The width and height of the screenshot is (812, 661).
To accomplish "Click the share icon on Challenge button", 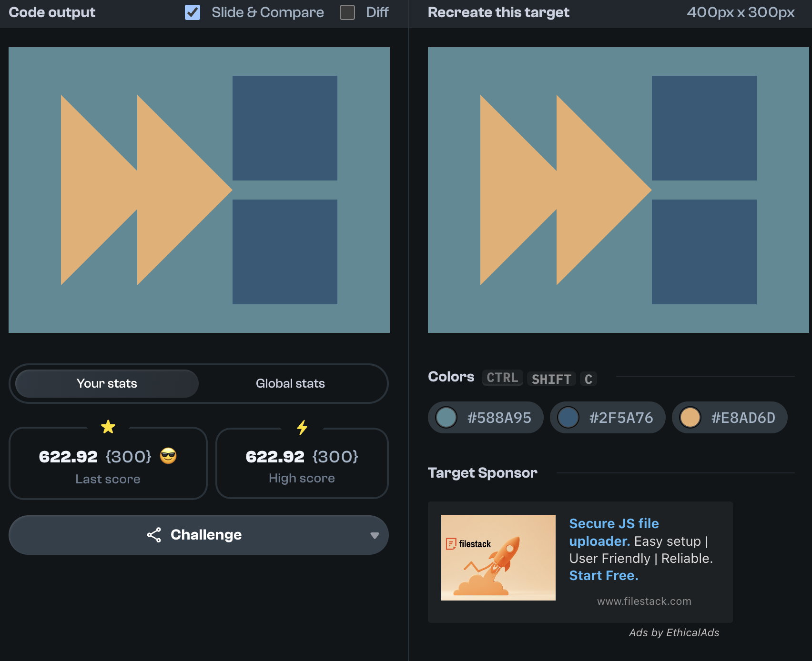I will point(154,535).
